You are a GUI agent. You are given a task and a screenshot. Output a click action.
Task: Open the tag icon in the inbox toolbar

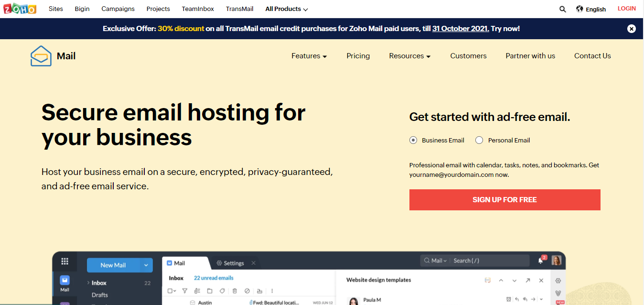coord(222,291)
